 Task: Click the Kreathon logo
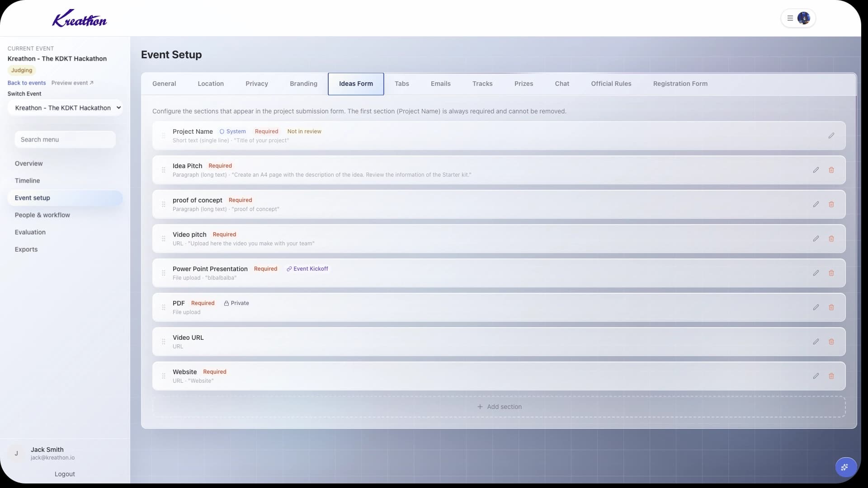(79, 19)
